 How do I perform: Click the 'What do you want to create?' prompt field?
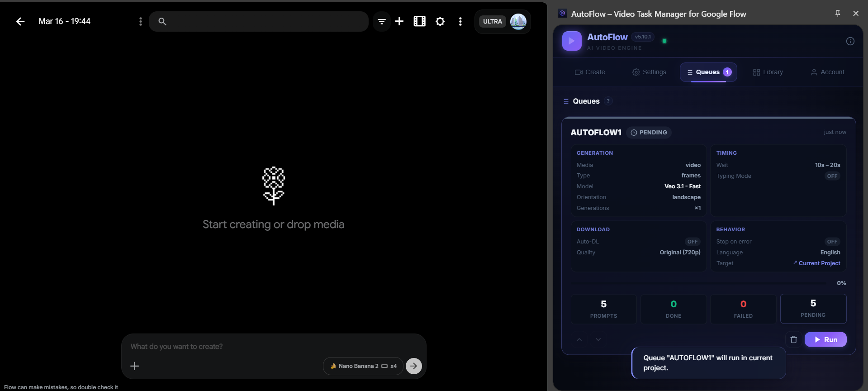point(226,347)
